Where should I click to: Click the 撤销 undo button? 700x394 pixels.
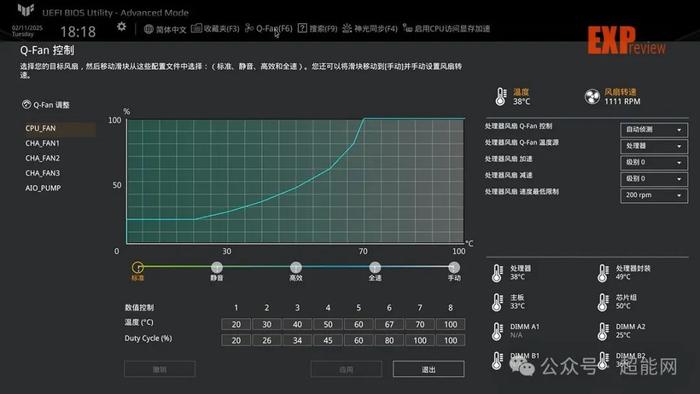tap(160, 369)
